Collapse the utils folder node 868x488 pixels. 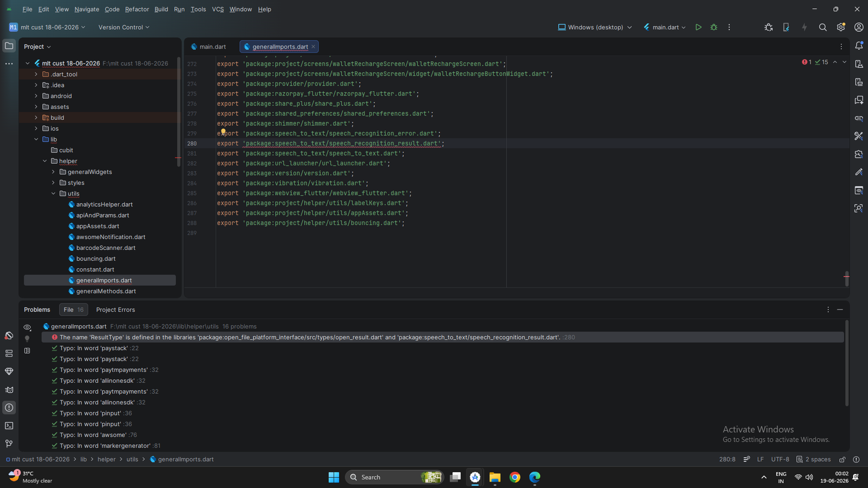point(54,194)
